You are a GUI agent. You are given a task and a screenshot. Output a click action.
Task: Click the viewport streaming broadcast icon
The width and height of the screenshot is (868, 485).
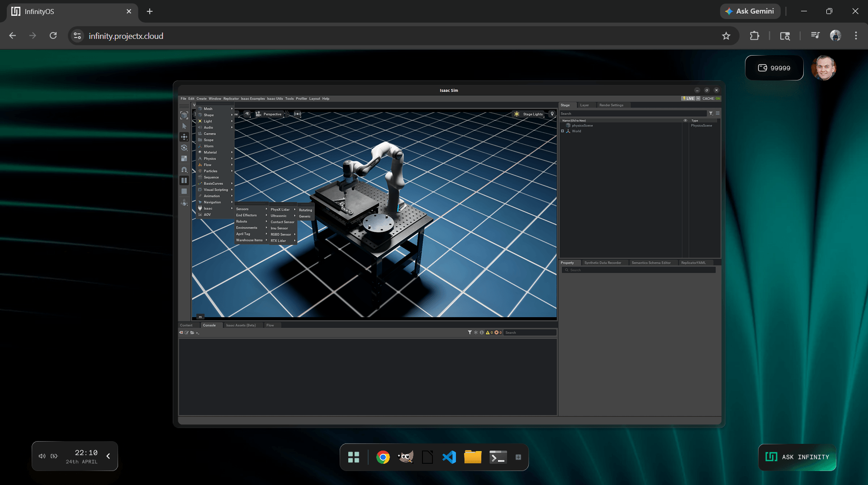pos(297,114)
